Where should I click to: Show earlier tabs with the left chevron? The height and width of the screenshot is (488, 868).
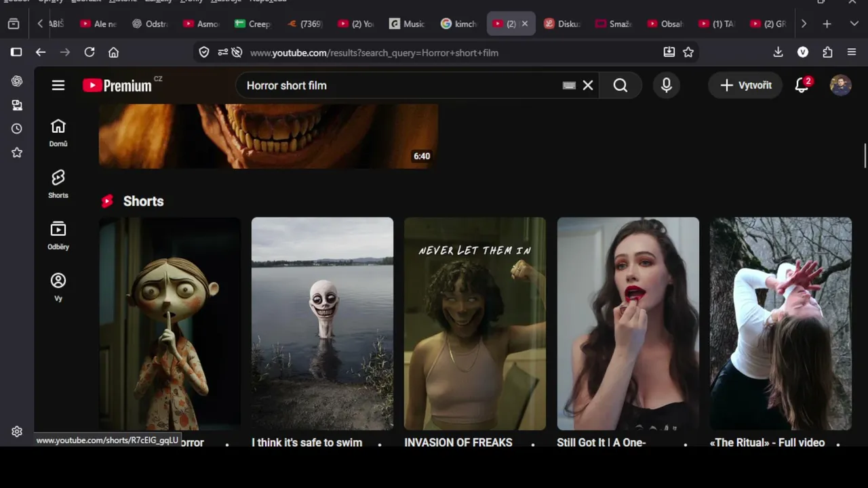pos(40,24)
